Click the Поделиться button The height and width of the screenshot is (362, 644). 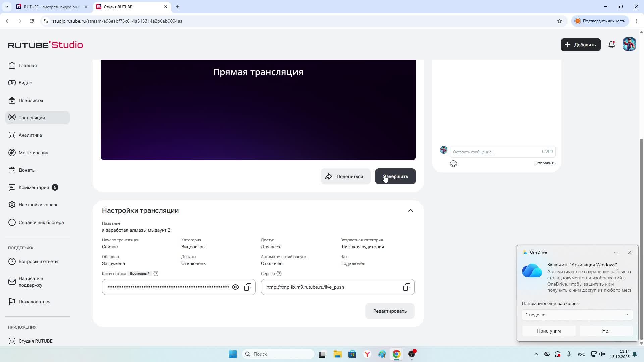[345, 177]
